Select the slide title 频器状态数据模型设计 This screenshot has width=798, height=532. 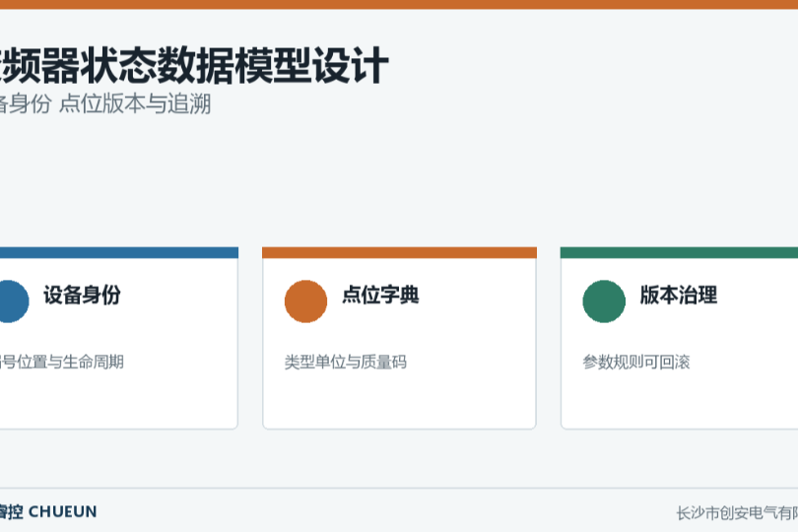coord(194,65)
